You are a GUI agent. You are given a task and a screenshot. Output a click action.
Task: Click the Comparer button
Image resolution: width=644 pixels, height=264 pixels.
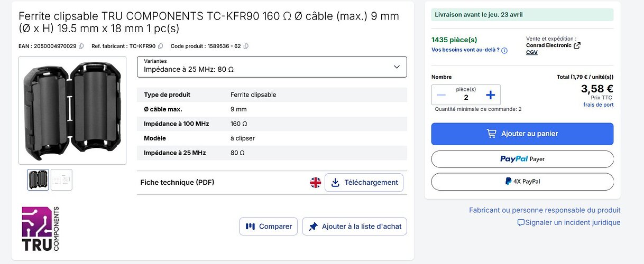[x=269, y=227]
